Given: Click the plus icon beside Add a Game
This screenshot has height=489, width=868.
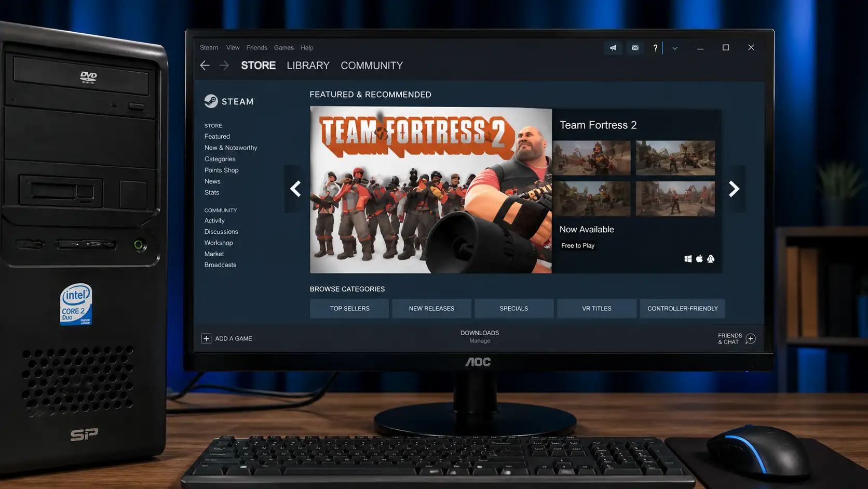Looking at the screenshot, I should click(206, 338).
